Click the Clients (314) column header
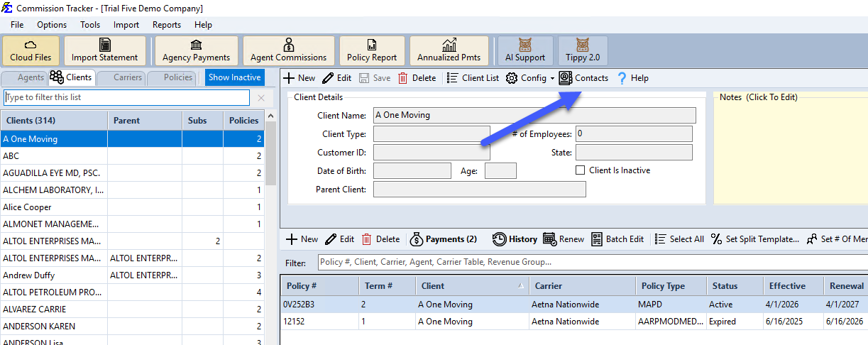Image resolution: width=868 pixels, height=345 pixels. [x=54, y=121]
